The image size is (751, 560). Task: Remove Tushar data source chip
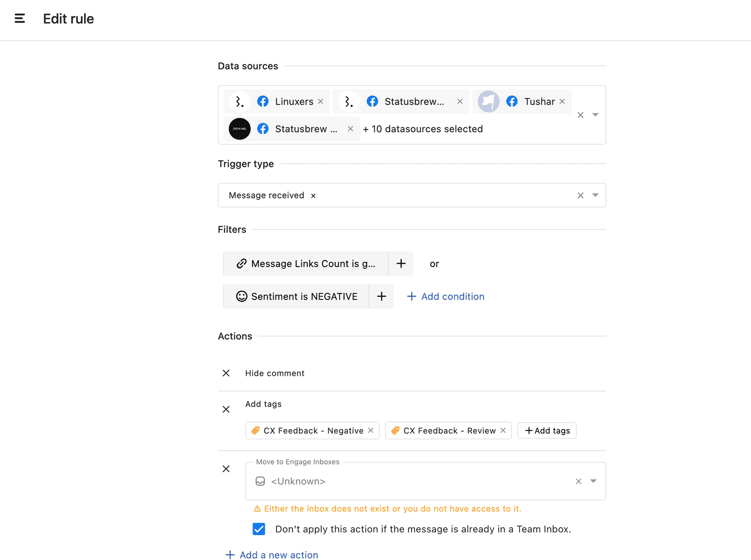(562, 102)
